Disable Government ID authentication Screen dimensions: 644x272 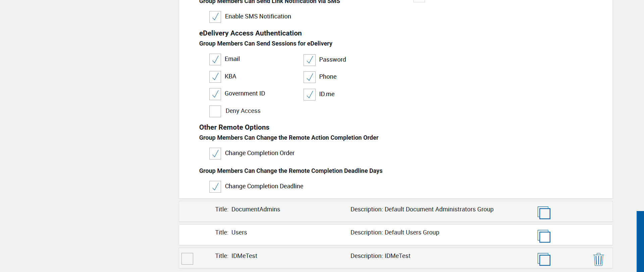215,94
